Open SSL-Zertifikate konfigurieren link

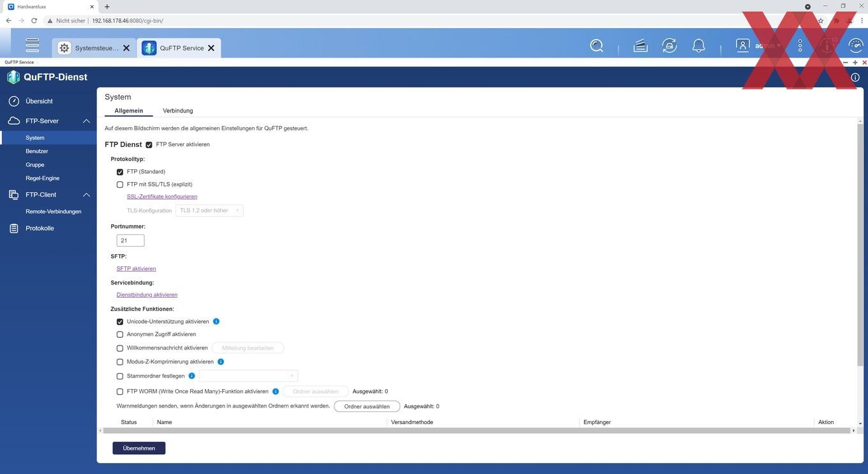click(162, 197)
